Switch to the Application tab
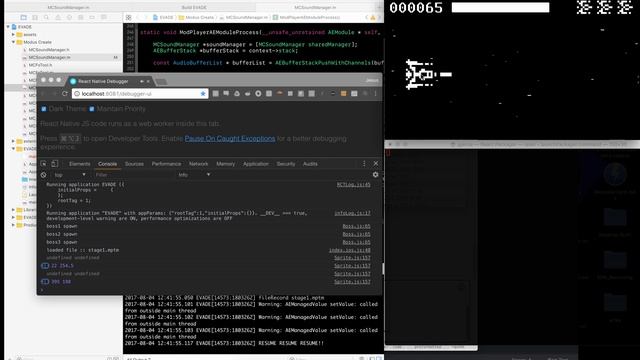This screenshot has width=640, height=360. click(x=256, y=164)
